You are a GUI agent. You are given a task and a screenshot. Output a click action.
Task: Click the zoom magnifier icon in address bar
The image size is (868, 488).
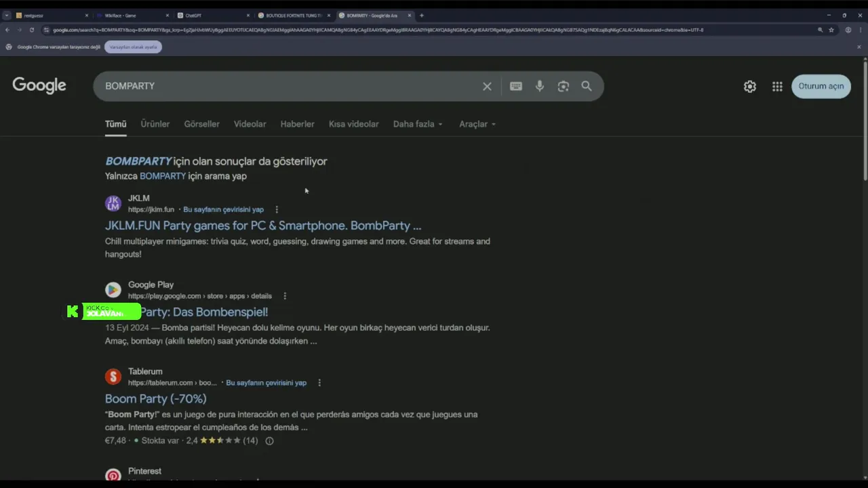click(820, 30)
